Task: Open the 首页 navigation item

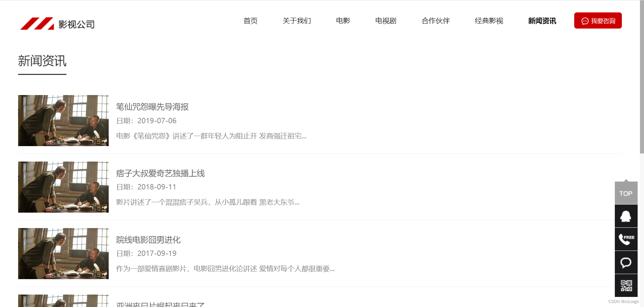Action: click(251, 21)
